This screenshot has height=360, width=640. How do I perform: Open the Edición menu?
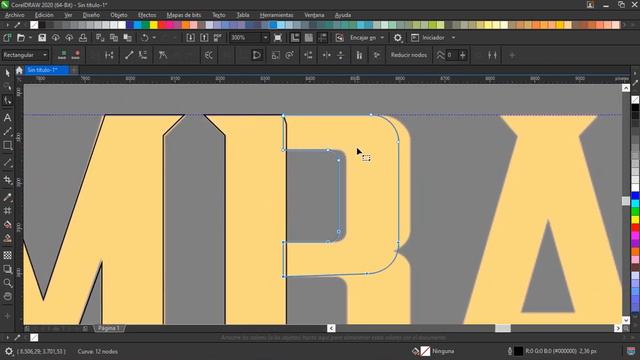pyautogui.click(x=44, y=15)
